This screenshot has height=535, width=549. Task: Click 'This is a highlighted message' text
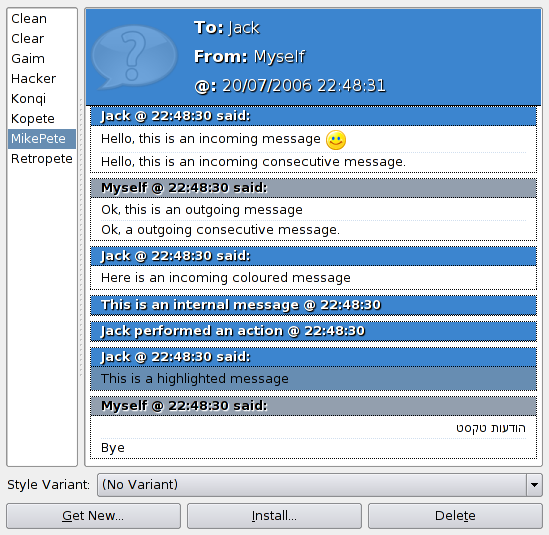(195, 378)
